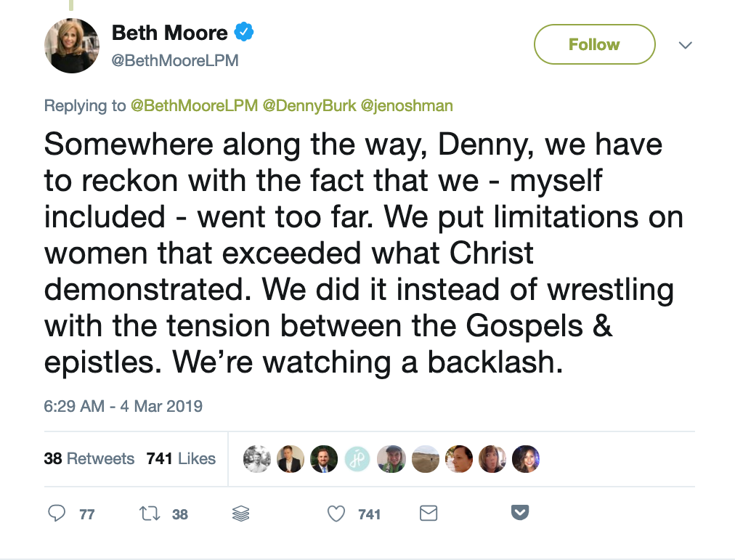Open the tweet options chevron menu
Screen dimensions: 735x560
point(684,45)
